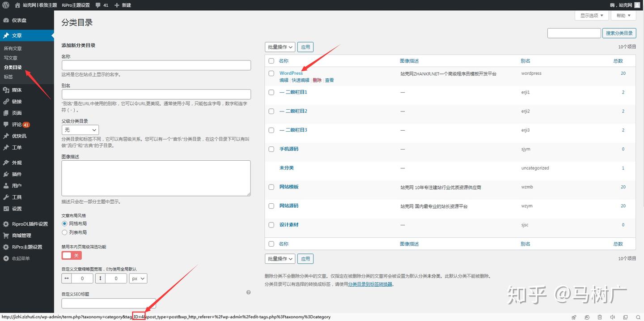Viewport: 644px width, 321px height.
Task: Open 插件 plugins plug icon
Action: pos(6,174)
